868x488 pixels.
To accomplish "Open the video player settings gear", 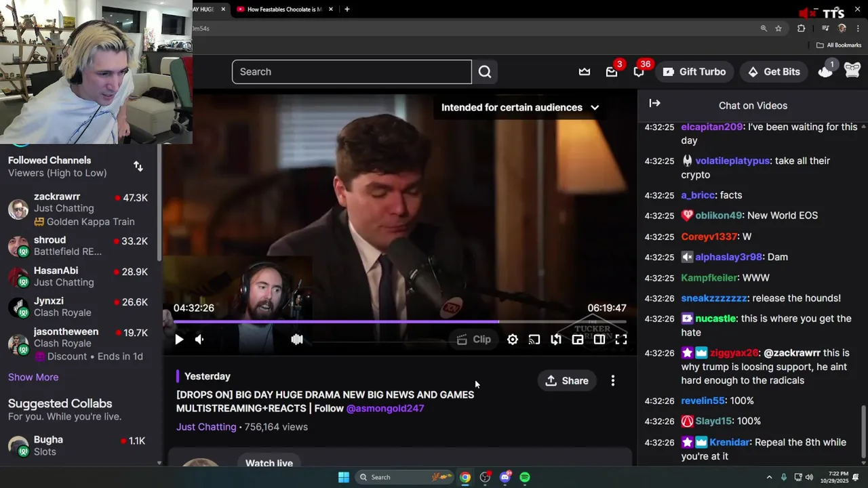I will click(513, 340).
